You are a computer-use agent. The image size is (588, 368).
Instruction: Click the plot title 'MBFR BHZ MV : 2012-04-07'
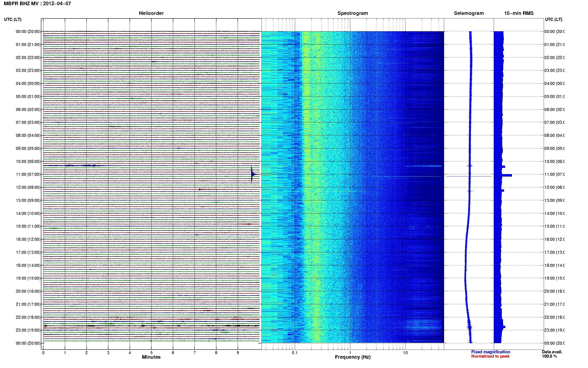(x=37, y=3)
